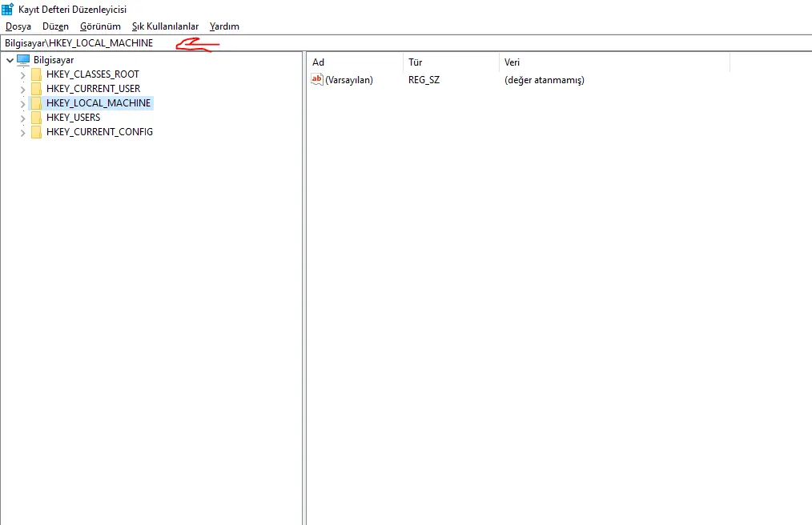Open the Yardım menu

[x=224, y=26]
